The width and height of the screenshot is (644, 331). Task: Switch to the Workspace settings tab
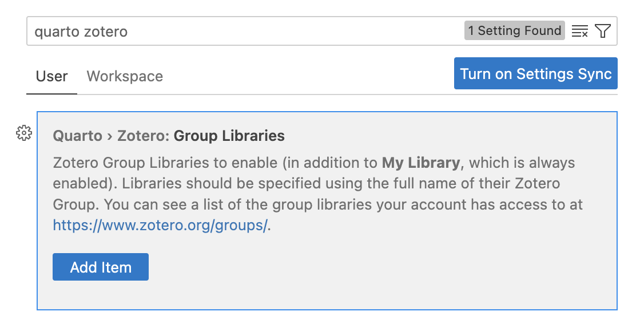125,77
